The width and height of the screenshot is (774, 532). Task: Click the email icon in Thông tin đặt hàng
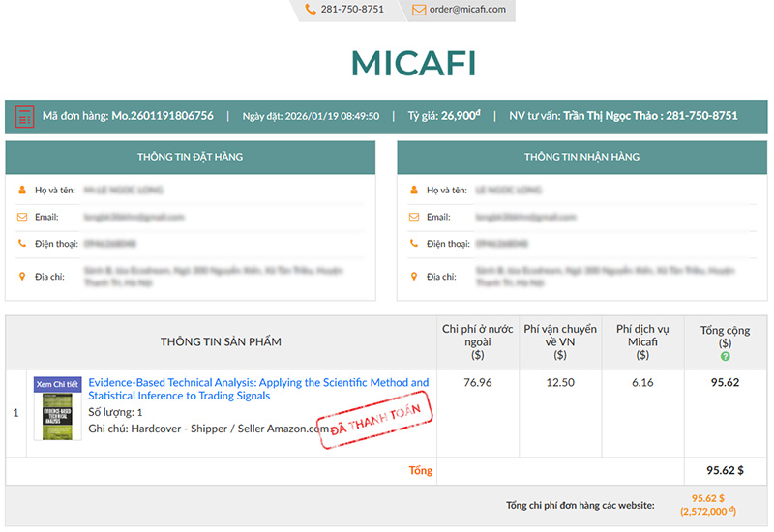coord(22,217)
